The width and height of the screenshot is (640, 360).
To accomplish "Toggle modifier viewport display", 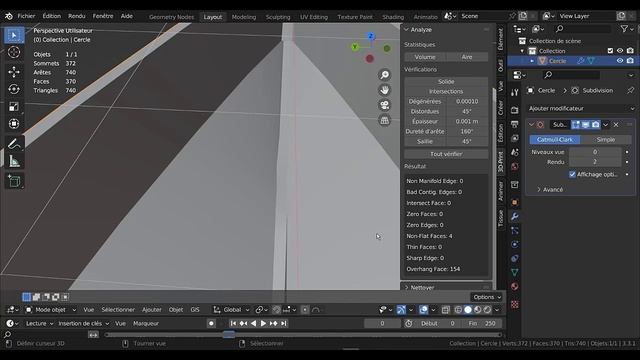I will [585, 124].
